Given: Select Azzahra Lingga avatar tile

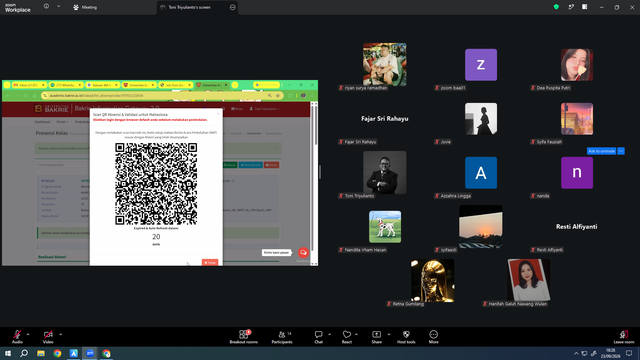Looking at the screenshot, I should [481, 173].
